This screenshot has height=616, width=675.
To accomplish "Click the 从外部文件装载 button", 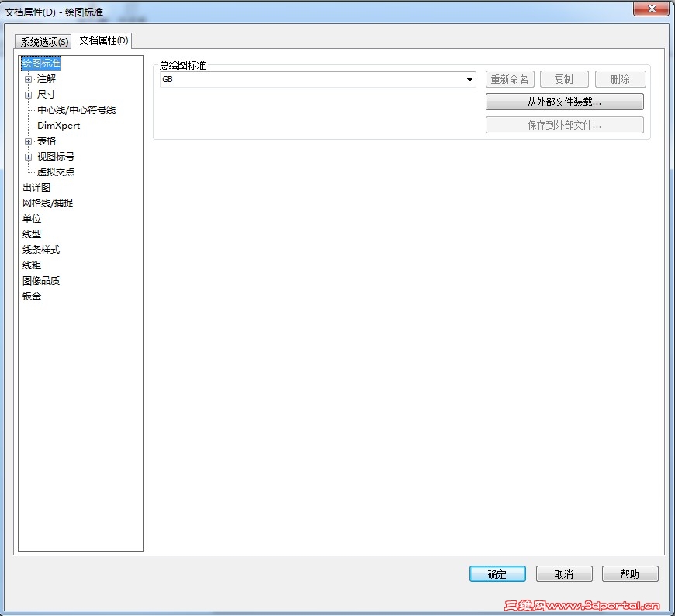I will pyautogui.click(x=565, y=102).
